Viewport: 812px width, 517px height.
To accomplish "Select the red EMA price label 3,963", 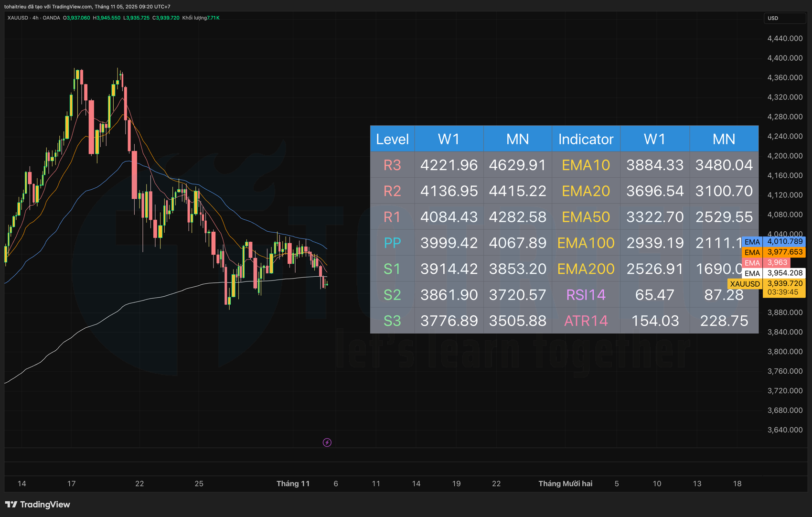I will click(778, 262).
